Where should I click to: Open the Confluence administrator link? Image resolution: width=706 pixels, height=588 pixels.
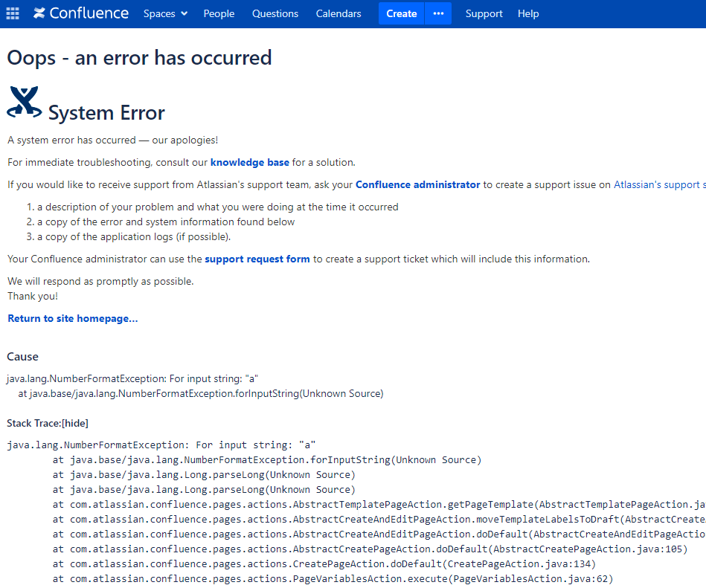[x=418, y=185]
